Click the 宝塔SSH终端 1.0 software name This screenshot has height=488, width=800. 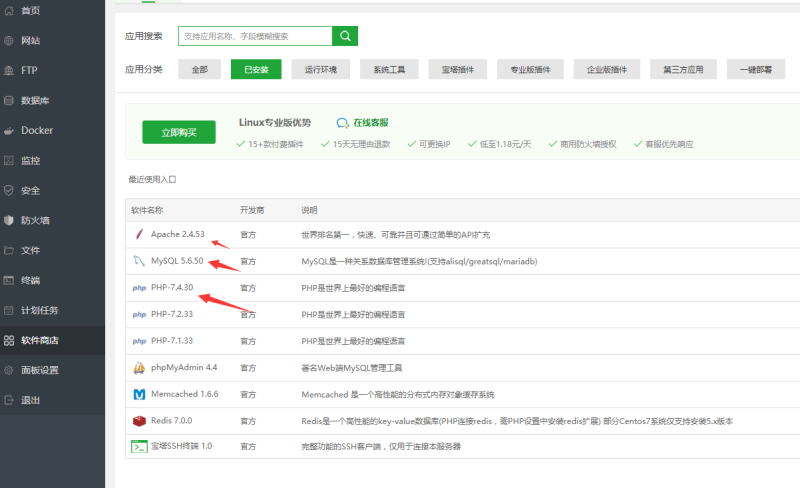point(182,446)
